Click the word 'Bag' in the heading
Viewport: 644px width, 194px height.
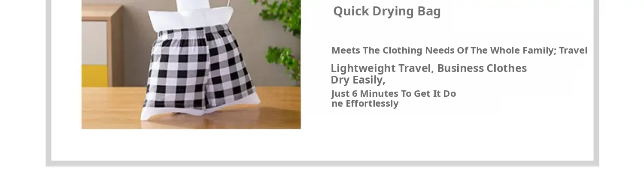click(x=429, y=12)
